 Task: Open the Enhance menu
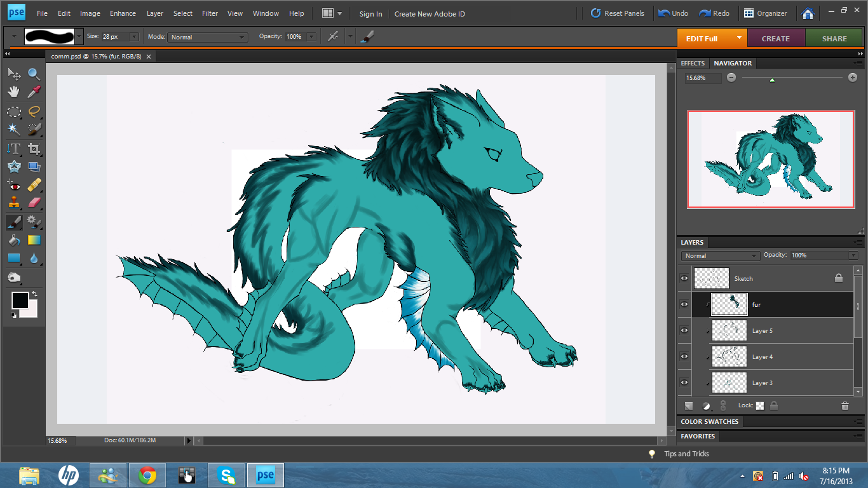[123, 13]
